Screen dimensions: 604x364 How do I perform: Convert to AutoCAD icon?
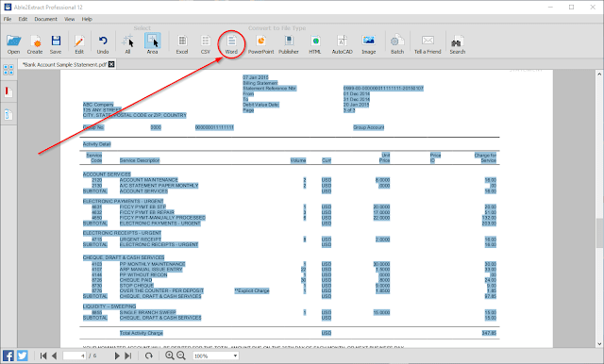(342, 44)
